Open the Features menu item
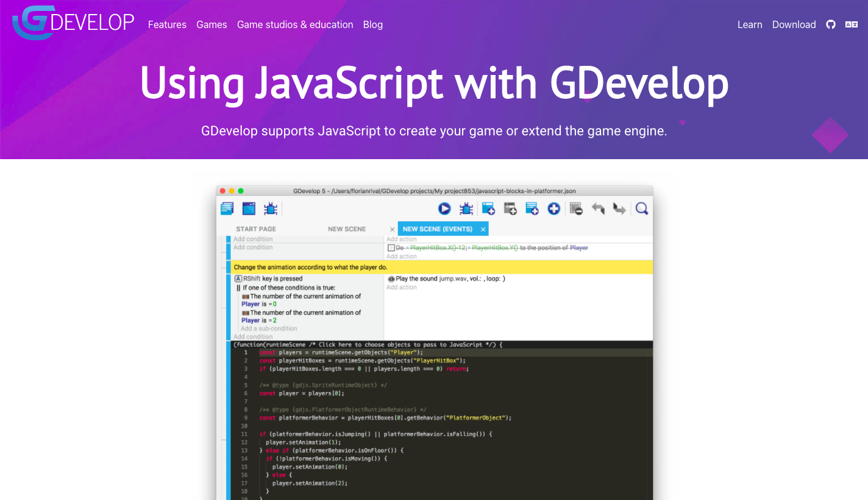Viewport: 868px width, 500px height. tap(167, 24)
